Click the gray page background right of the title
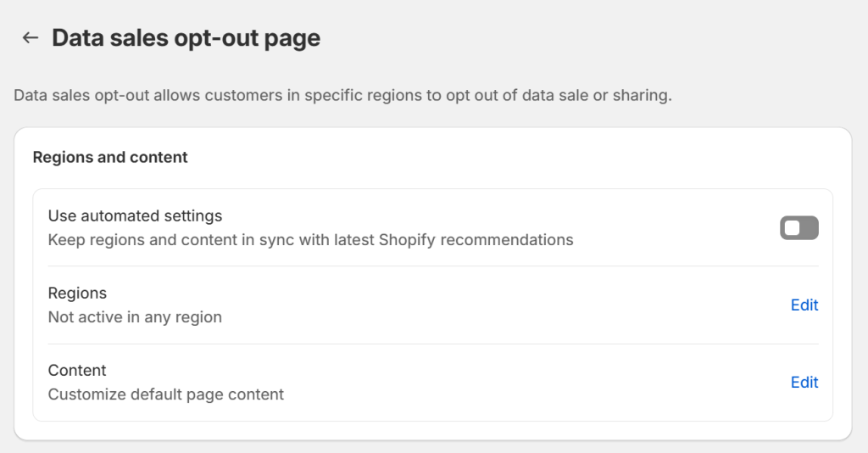This screenshot has height=453, width=868. (593, 38)
